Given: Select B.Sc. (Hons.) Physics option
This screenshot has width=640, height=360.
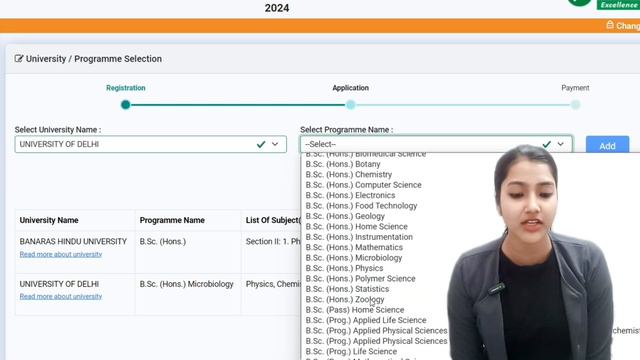Looking at the screenshot, I should [344, 268].
